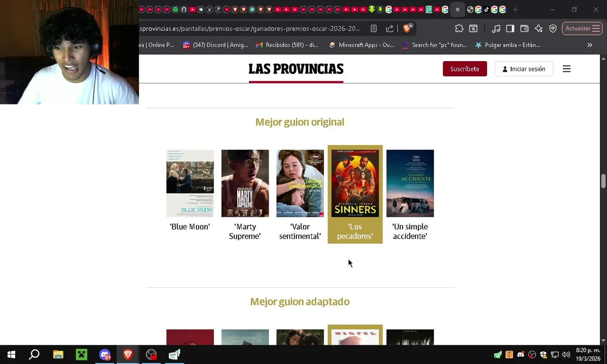This screenshot has height=364, width=607.
Task: Go to Las Provincias homepage logo
Action: [296, 69]
